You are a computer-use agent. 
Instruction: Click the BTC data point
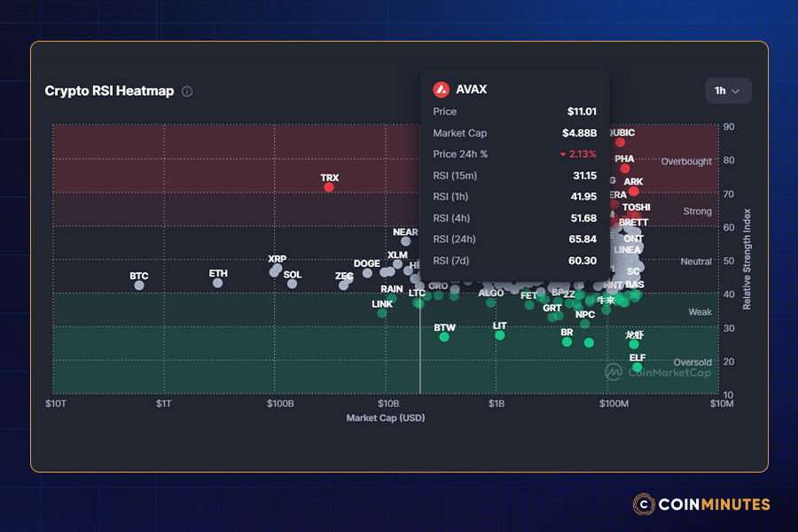[139, 286]
